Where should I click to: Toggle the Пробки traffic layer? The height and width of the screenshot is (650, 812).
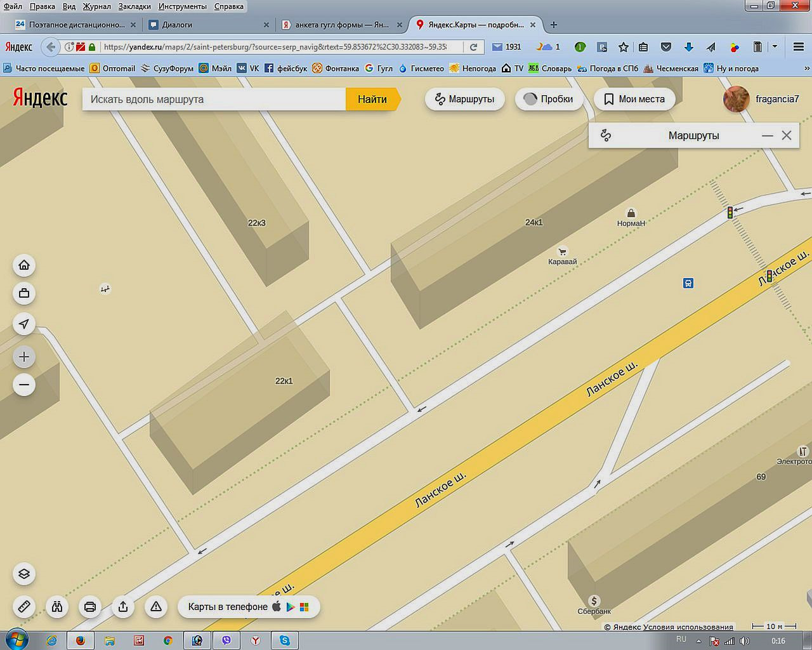coord(549,99)
